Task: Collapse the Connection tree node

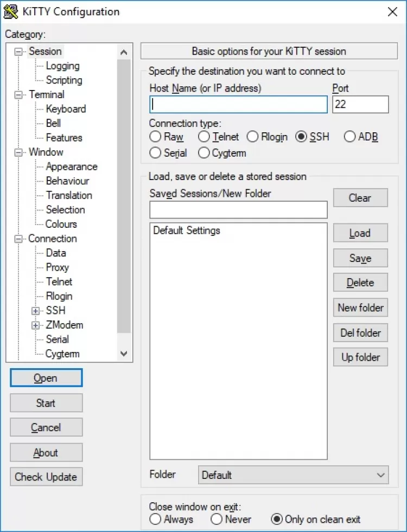Action: pos(18,239)
